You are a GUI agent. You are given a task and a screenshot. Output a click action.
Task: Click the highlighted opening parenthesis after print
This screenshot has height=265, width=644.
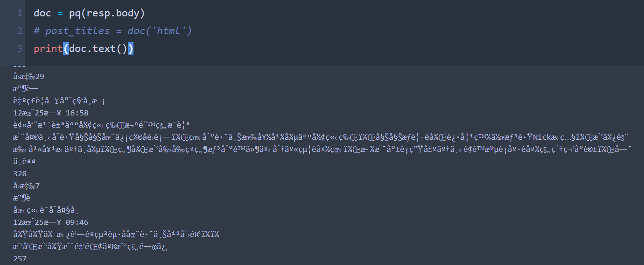[x=66, y=49]
